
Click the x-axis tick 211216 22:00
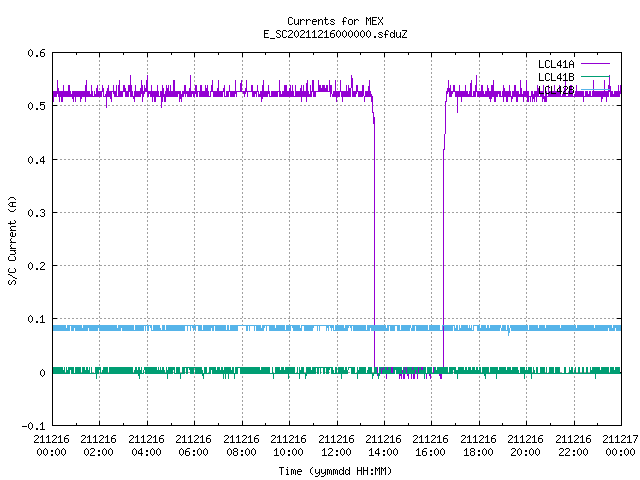[x=573, y=446]
